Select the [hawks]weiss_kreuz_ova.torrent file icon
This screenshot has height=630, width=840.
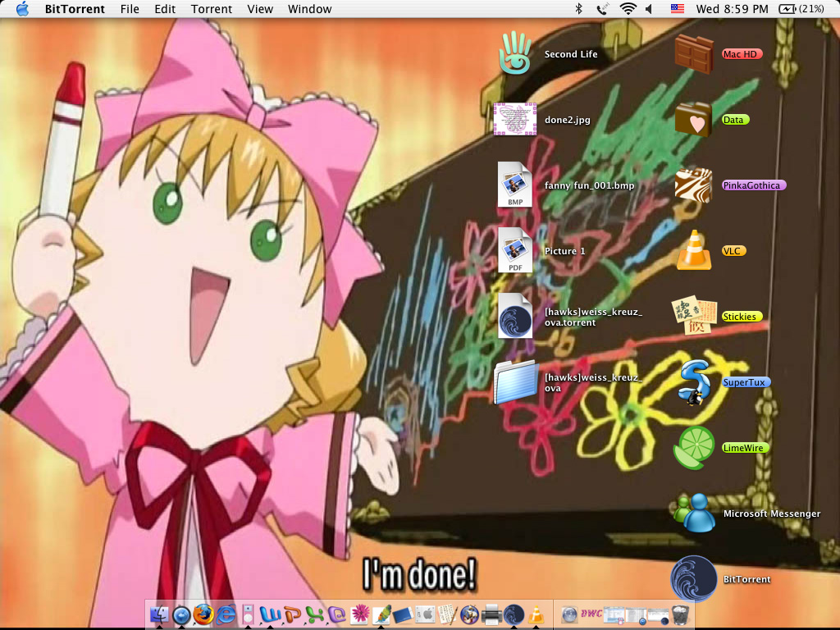(515, 316)
